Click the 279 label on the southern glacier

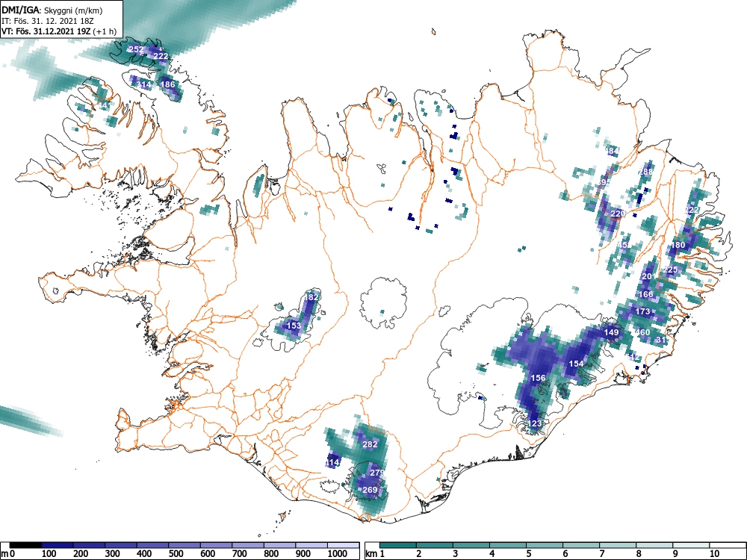coord(376,473)
